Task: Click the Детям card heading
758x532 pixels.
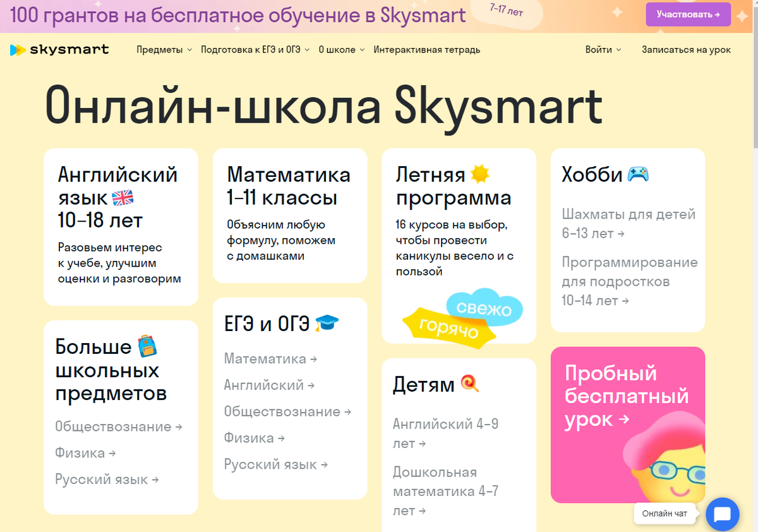Action: [x=424, y=384]
